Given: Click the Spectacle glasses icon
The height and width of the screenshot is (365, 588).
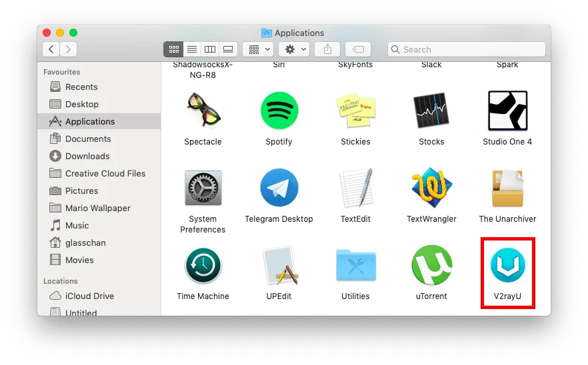Looking at the screenshot, I should [x=203, y=111].
